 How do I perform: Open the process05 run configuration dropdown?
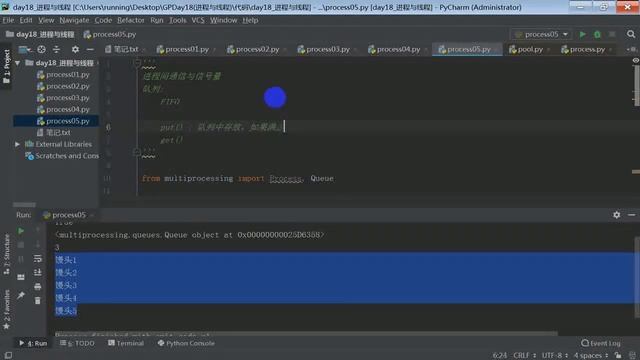[541, 34]
